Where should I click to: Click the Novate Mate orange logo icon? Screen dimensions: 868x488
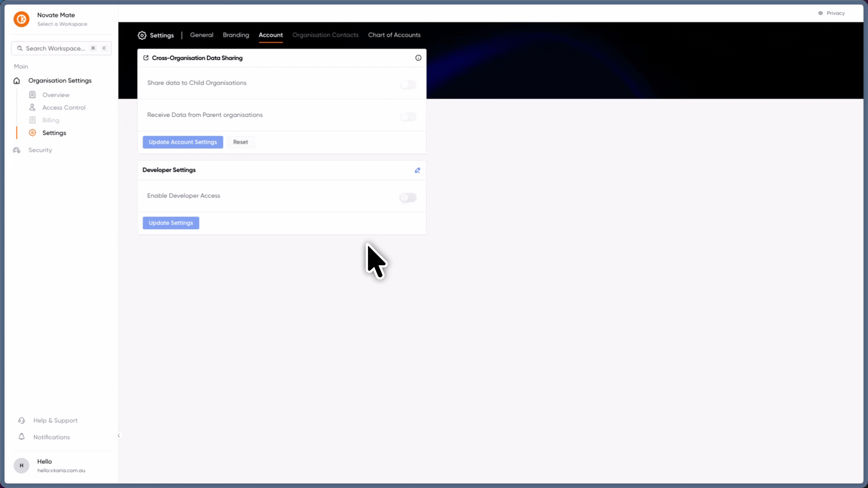pos(21,19)
